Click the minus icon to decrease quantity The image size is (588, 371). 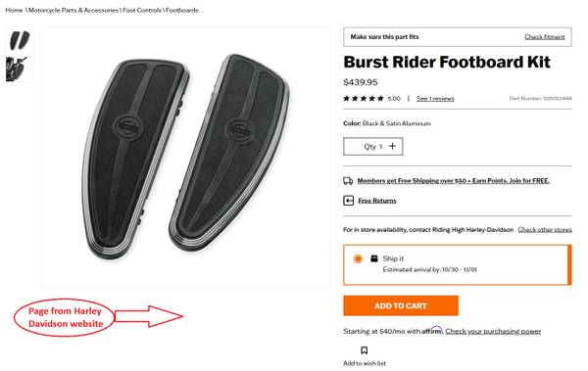pyautogui.click(x=353, y=147)
